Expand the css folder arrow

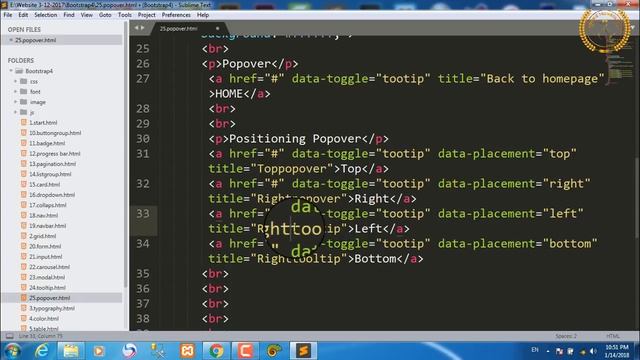coord(16,81)
